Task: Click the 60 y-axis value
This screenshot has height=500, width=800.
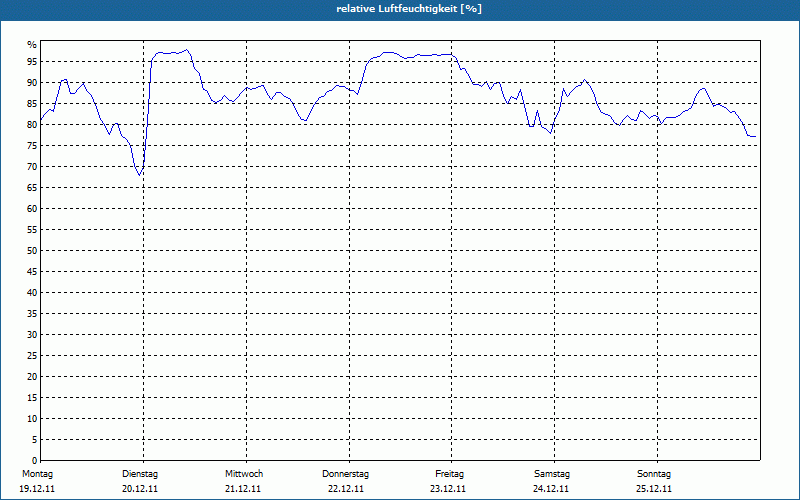Action: click(32, 209)
